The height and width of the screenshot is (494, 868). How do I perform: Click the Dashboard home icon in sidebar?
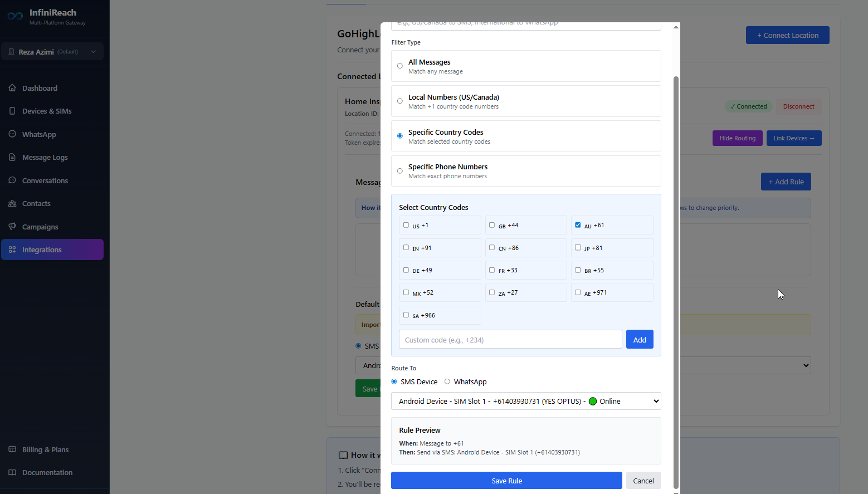[12, 88]
